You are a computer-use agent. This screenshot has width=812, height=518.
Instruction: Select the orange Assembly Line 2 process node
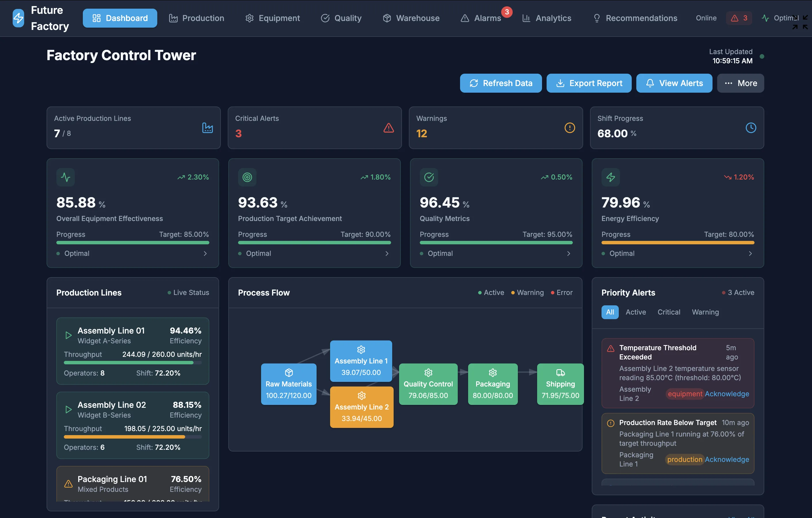point(362,407)
